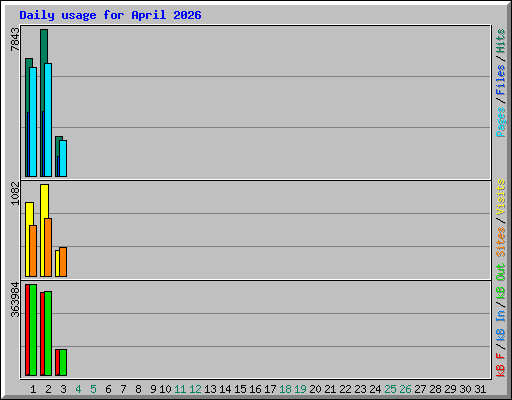This screenshot has width=512, height=400.
Task: Click day 6 on the date axis
Action: (108, 389)
